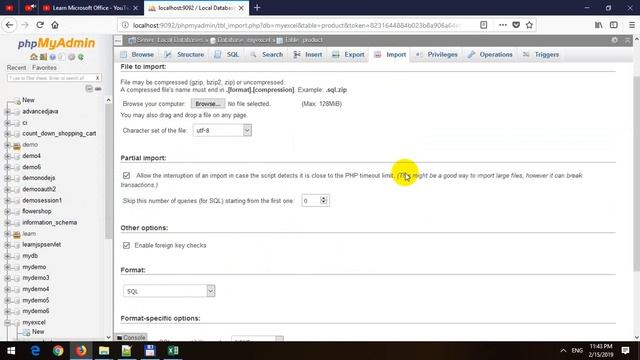The height and width of the screenshot is (360, 640).
Task: Expand the flowershop database node
Action: tap(7, 212)
